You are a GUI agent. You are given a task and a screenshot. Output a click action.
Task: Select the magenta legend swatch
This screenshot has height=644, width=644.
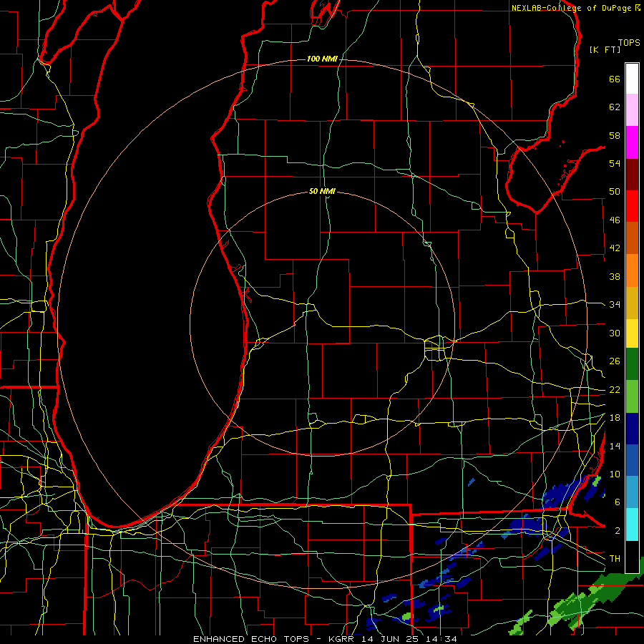(632, 142)
